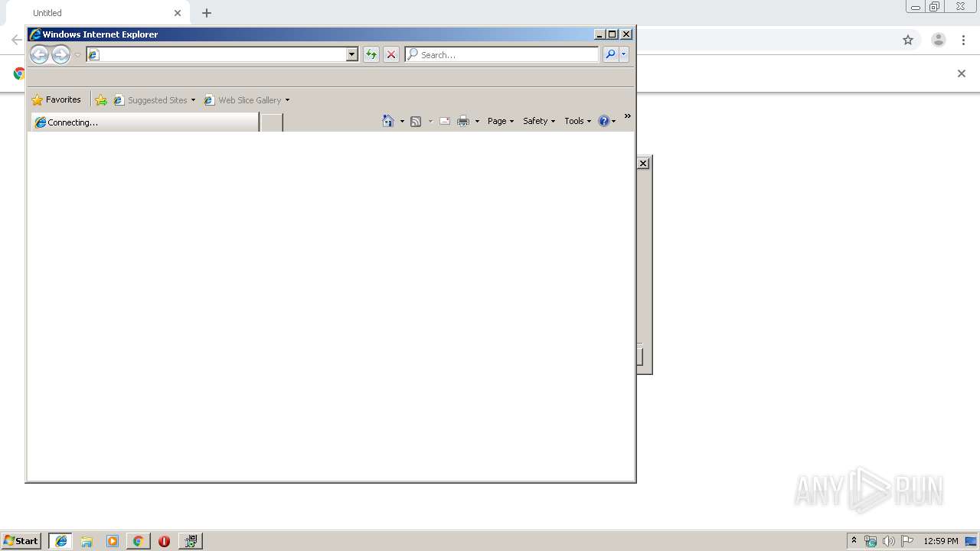Open Chrome three-dot menu
Viewport: 980px width, 551px height.
[964, 40]
